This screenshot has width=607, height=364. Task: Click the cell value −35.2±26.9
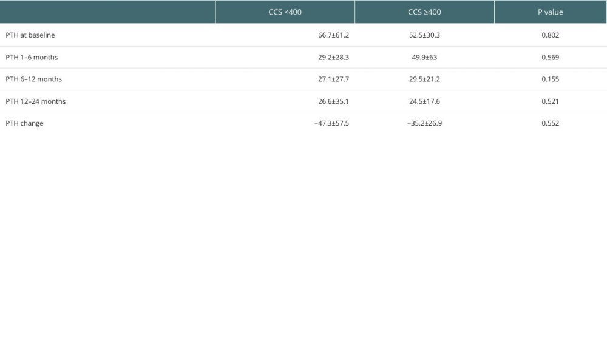424,123
